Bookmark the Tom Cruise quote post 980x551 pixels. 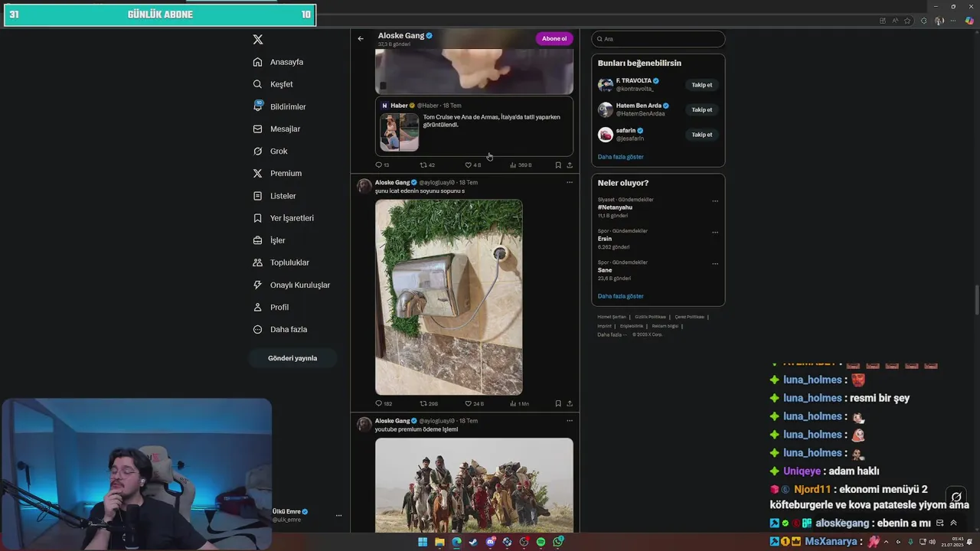pyautogui.click(x=558, y=165)
